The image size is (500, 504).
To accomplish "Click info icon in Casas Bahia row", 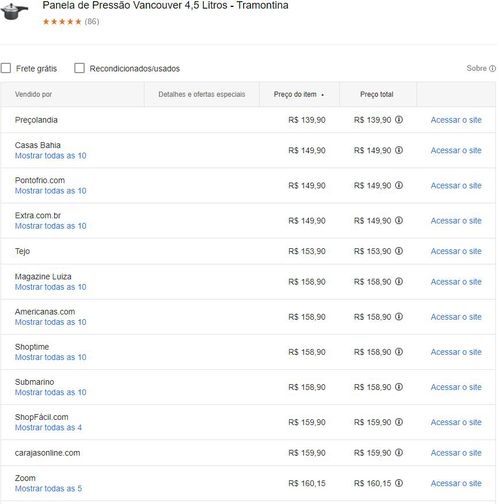I will pos(399,150).
